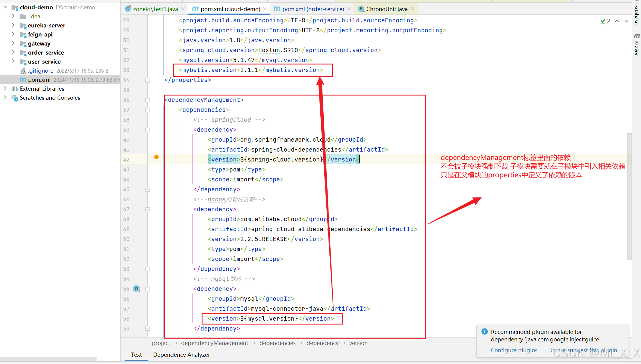Screen dimensions: 641x364
Task: Toggle fold marker at line 39 dependency
Action: coord(148,130)
